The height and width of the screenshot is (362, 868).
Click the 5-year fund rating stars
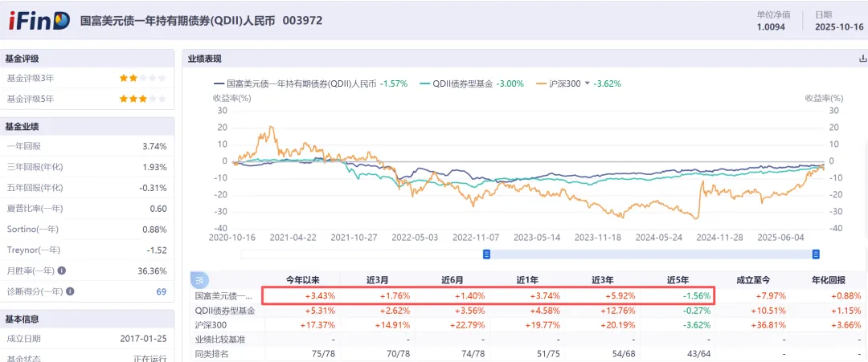(x=142, y=99)
